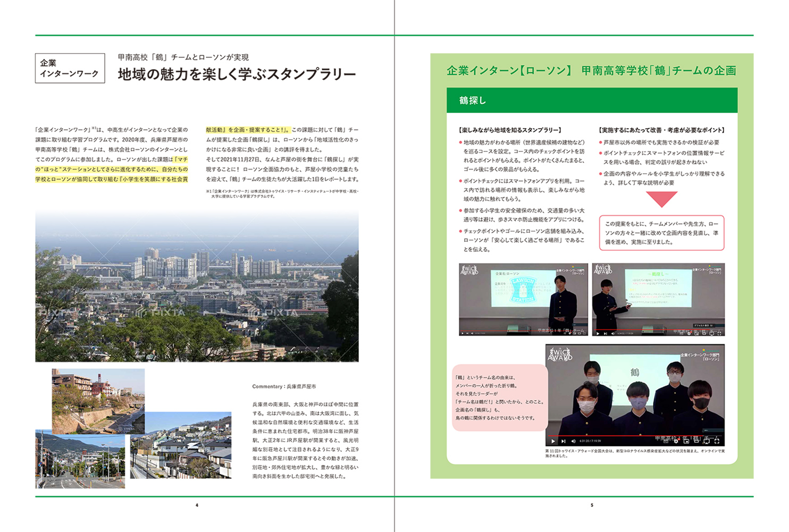
Task: Click next-track icon in bottom group-photo video
Action: click(x=564, y=441)
